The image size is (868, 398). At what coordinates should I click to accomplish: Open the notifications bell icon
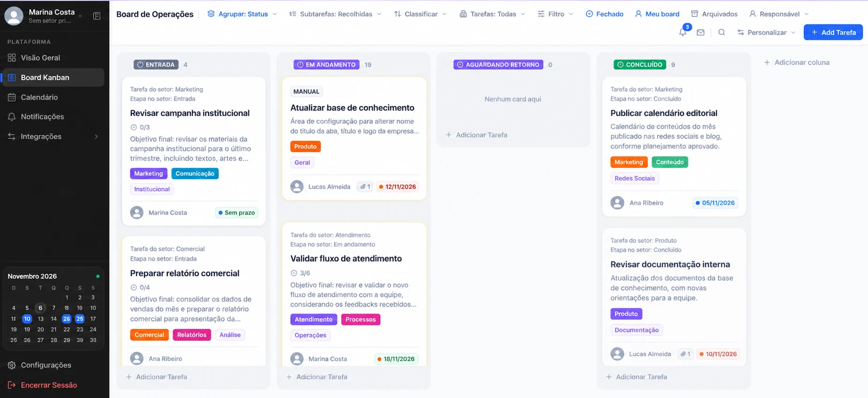(682, 32)
